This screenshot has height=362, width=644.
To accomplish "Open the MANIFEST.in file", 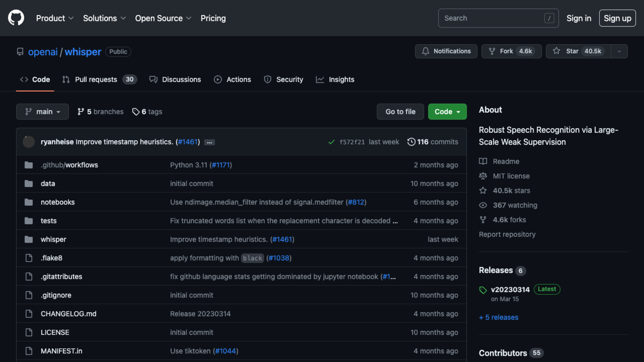I will tap(62, 351).
